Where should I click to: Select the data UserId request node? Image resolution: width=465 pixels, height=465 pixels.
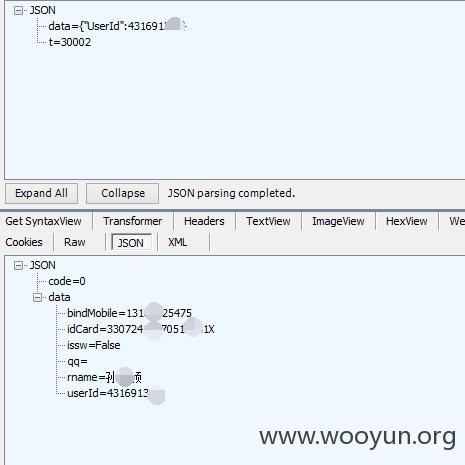(x=117, y=26)
